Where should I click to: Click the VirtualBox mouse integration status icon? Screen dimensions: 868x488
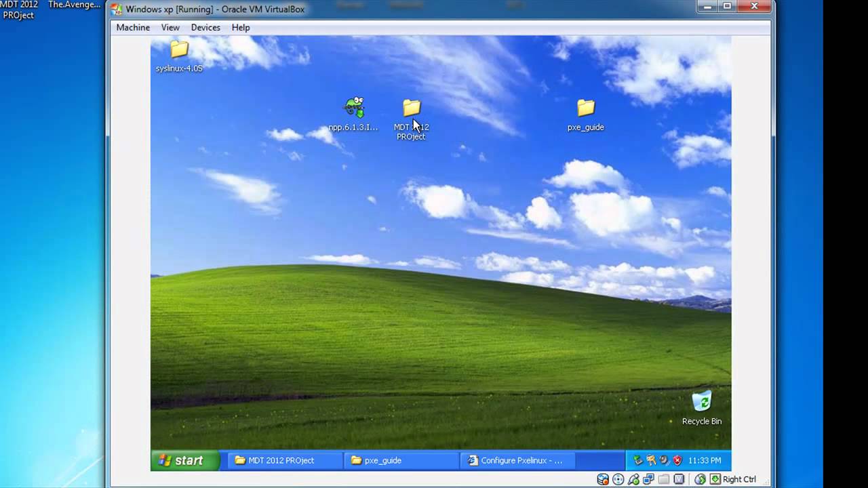coord(700,479)
